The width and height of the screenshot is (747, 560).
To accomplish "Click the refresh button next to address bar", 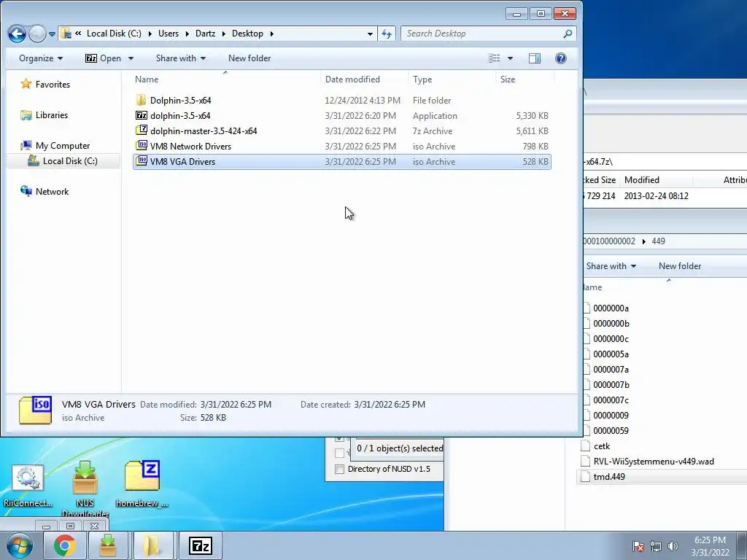I will (x=387, y=34).
